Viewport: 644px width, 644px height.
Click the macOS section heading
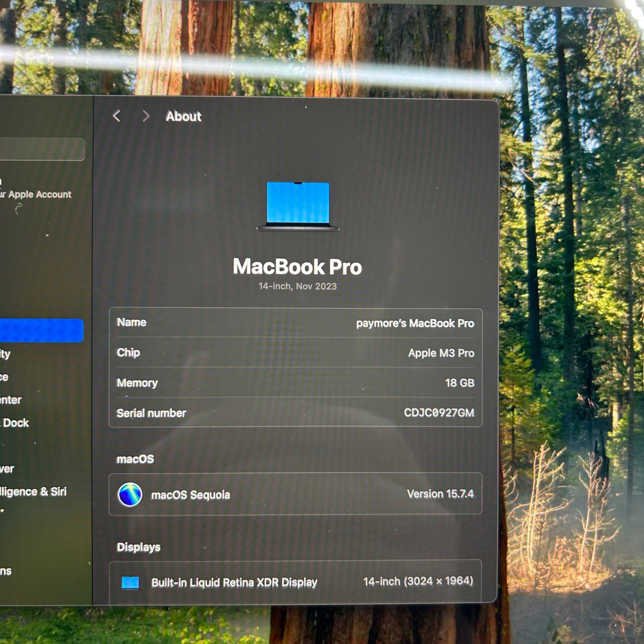coord(135,459)
